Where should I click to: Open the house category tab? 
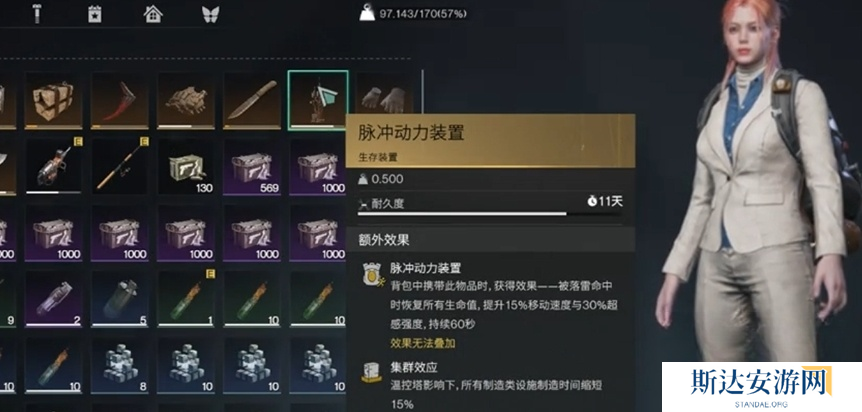coord(153,14)
